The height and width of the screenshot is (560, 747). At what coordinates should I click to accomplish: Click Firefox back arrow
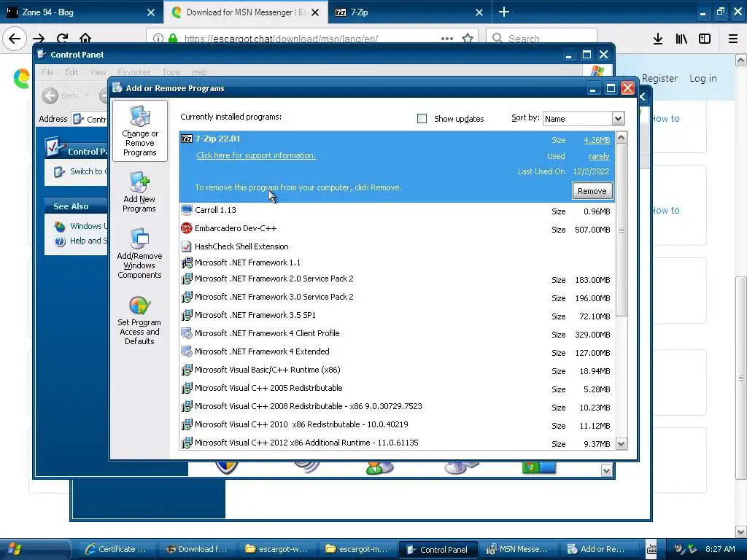[15, 39]
